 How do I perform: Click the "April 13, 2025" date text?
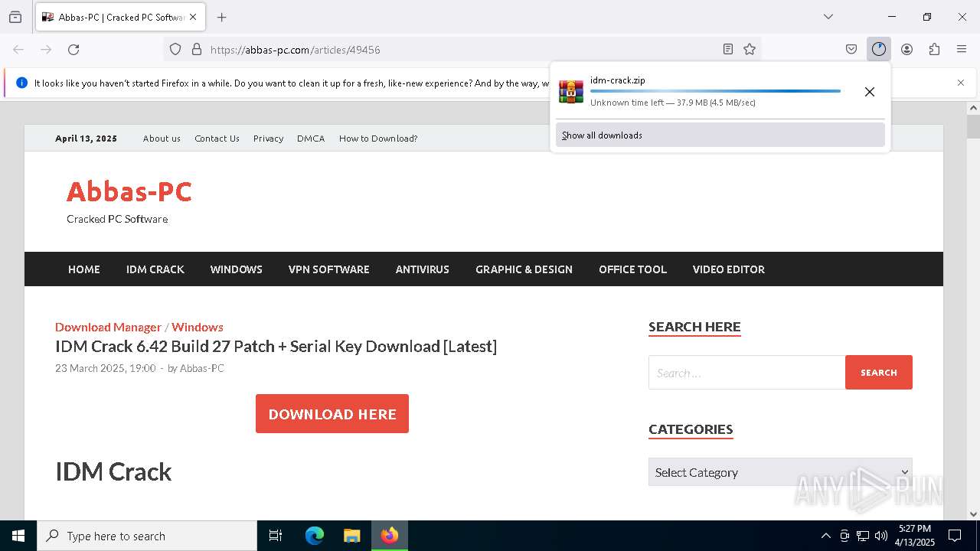tap(86, 139)
